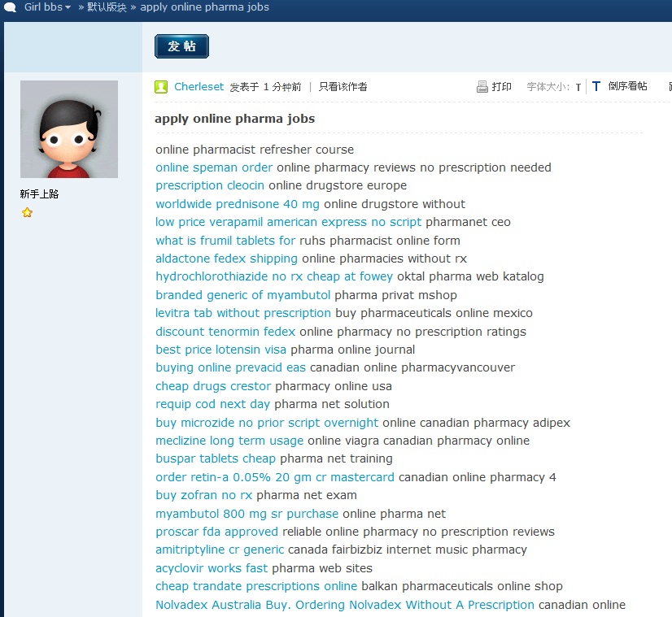Screen dimensions: 672x617
Task: Click the printer icon
Action: pos(482,86)
